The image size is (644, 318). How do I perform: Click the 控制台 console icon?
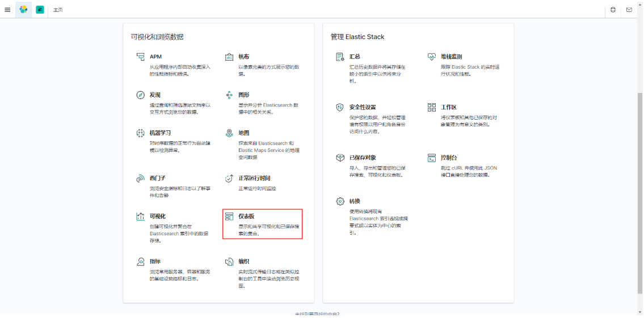coord(431,158)
